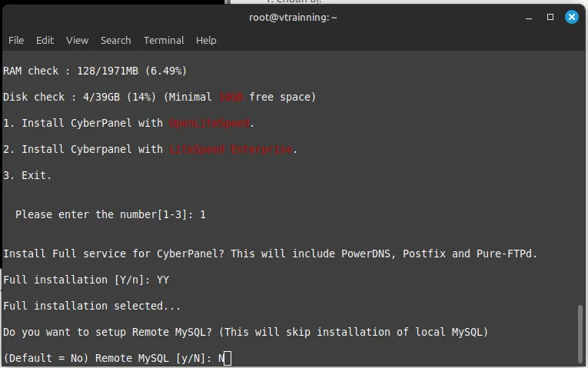The height and width of the screenshot is (368, 588).
Task: Click the Disk check output line
Action: (x=159, y=97)
